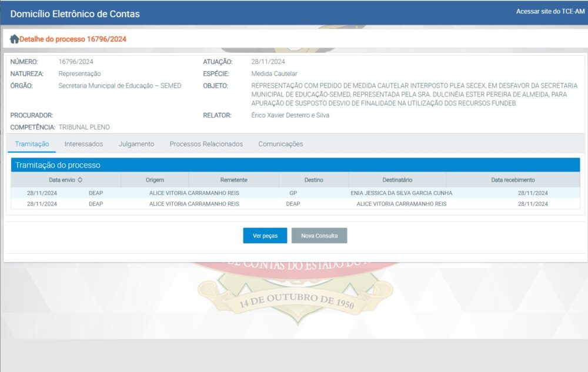
Task: Select the row addressed to Enia Jessica da Silva Garcia Cunha
Action: [x=401, y=193]
